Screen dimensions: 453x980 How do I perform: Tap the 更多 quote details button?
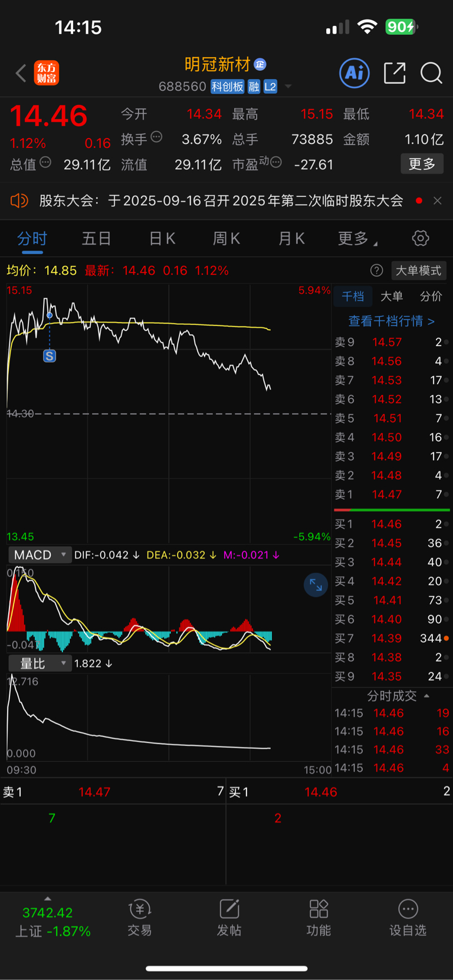coord(422,163)
